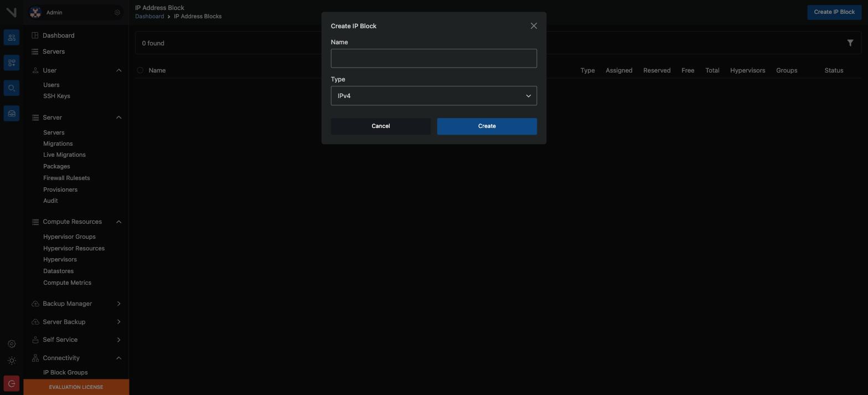
Task: Open the table filter funnel icon
Action: 850,43
